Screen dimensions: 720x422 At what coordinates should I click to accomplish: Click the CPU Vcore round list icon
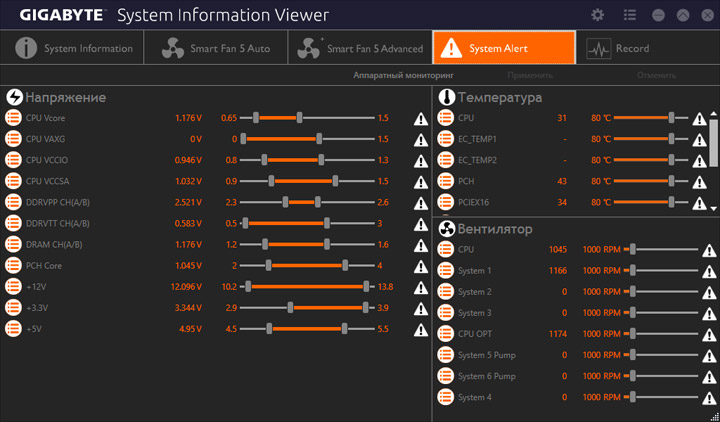[x=13, y=118]
